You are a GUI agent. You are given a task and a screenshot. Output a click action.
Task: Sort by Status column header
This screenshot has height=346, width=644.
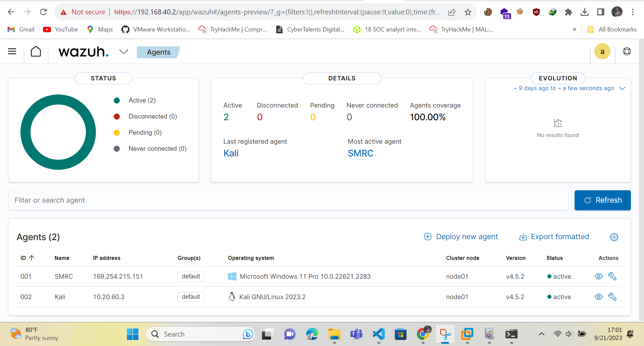(x=554, y=258)
